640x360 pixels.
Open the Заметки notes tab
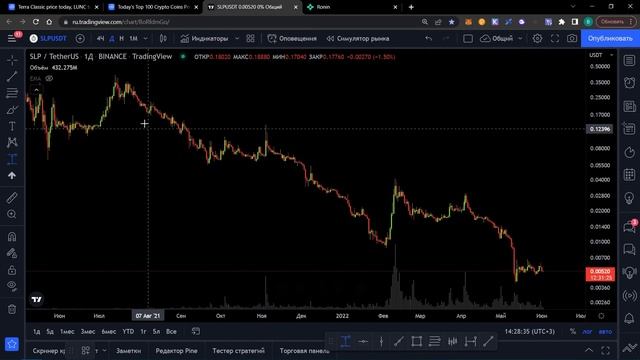(129, 351)
